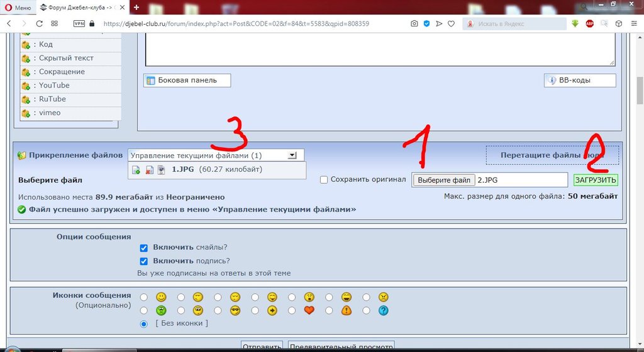Click the «Перетащите файлы сюда» drop zone
The image size is (644, 352).
(552, 155)
